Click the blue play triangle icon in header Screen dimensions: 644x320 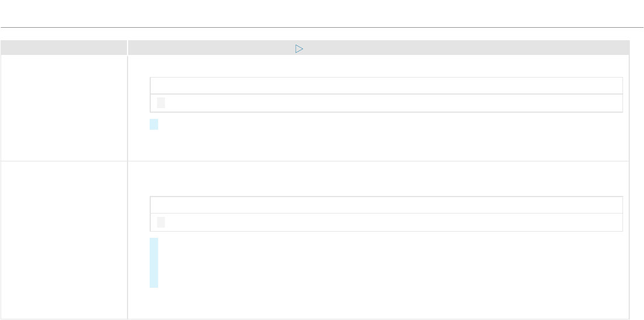299,49
